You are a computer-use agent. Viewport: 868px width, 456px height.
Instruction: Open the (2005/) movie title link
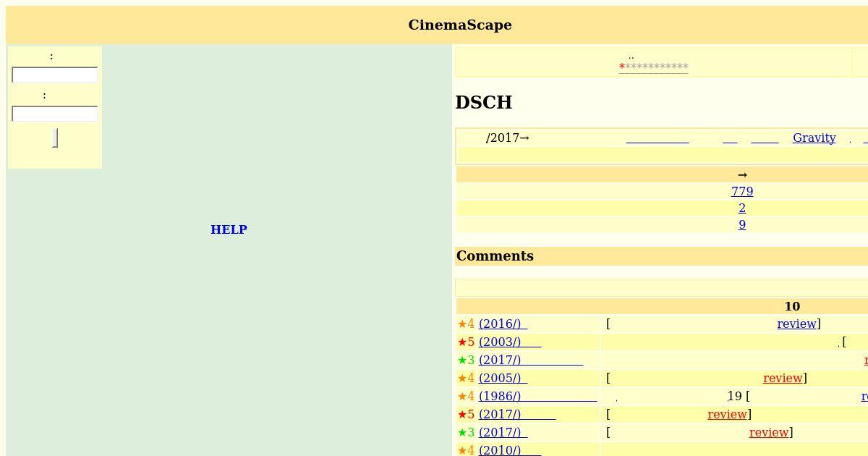pyautogui.click(x=503, y=378)
